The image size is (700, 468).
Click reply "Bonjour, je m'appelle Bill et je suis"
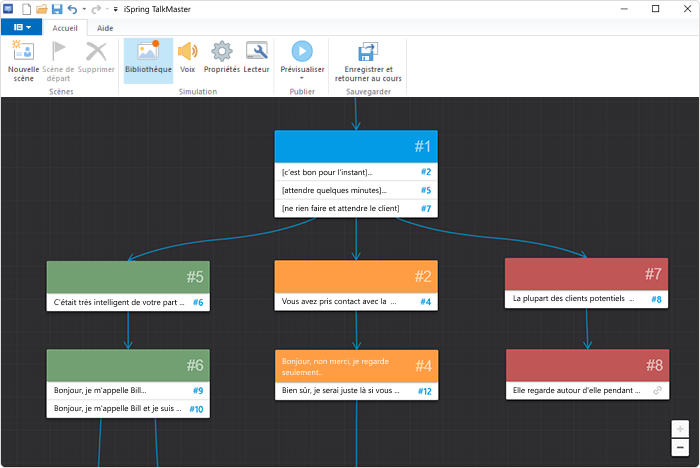(x=117, y=408)
